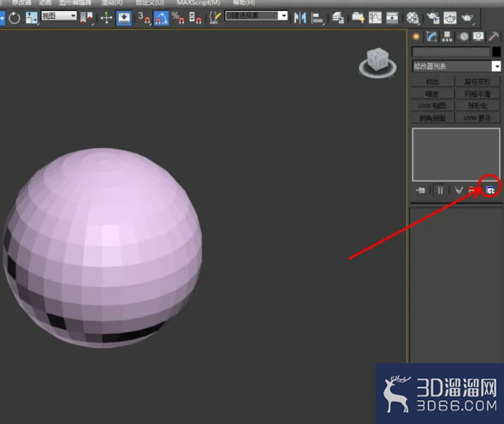
Task: Click Remove Modifier from stack icon
Action: click(471, 190)
